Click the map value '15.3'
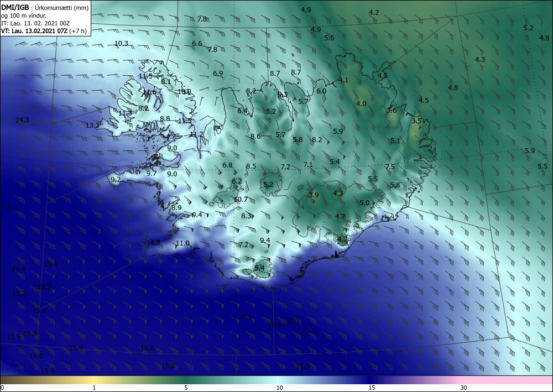This screenshot has width=553, height=392. pyautogui.click(x=302, y=366)
